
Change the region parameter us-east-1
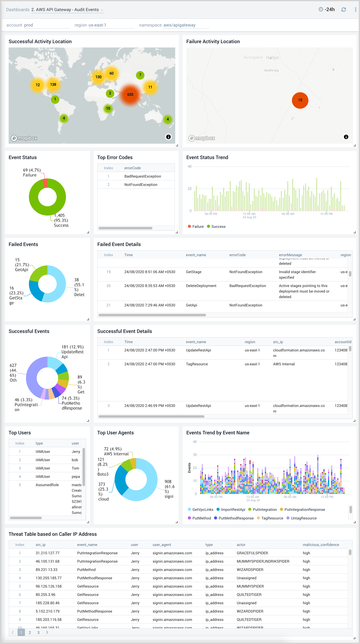coord(97,25)
